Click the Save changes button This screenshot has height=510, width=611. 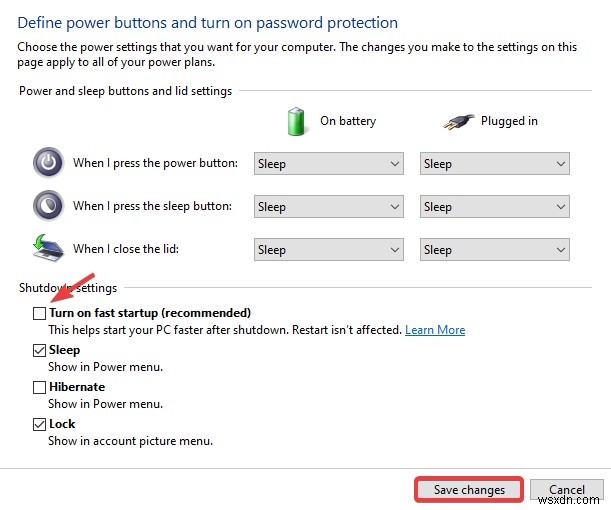[469, 490]
